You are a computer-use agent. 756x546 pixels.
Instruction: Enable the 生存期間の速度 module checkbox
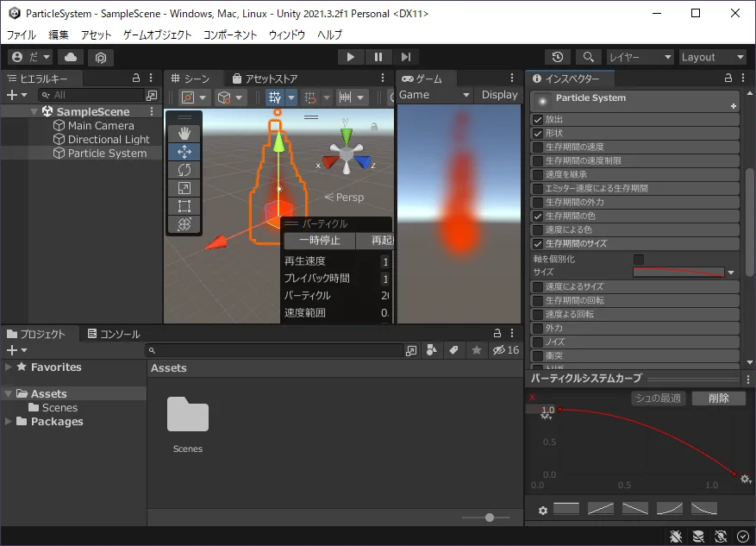(x=538, y=147)
